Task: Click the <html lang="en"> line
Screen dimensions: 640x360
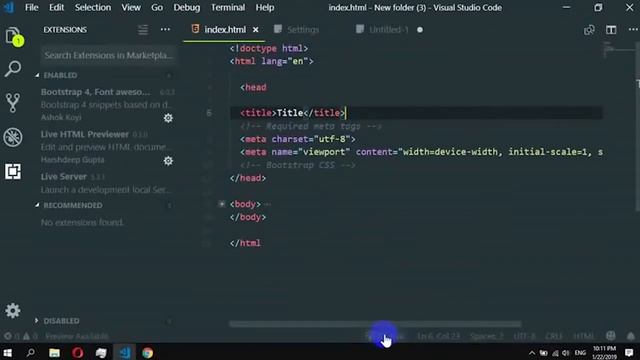Action: coord(271,61)
